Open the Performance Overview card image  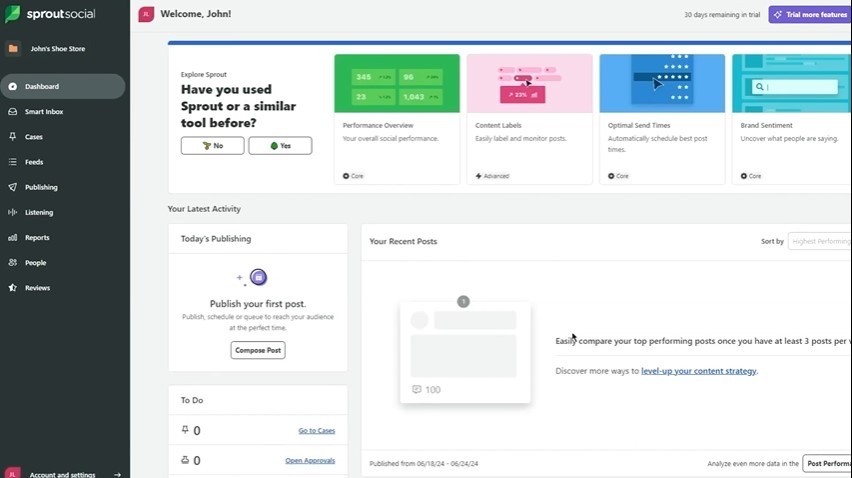click(397, 84)
